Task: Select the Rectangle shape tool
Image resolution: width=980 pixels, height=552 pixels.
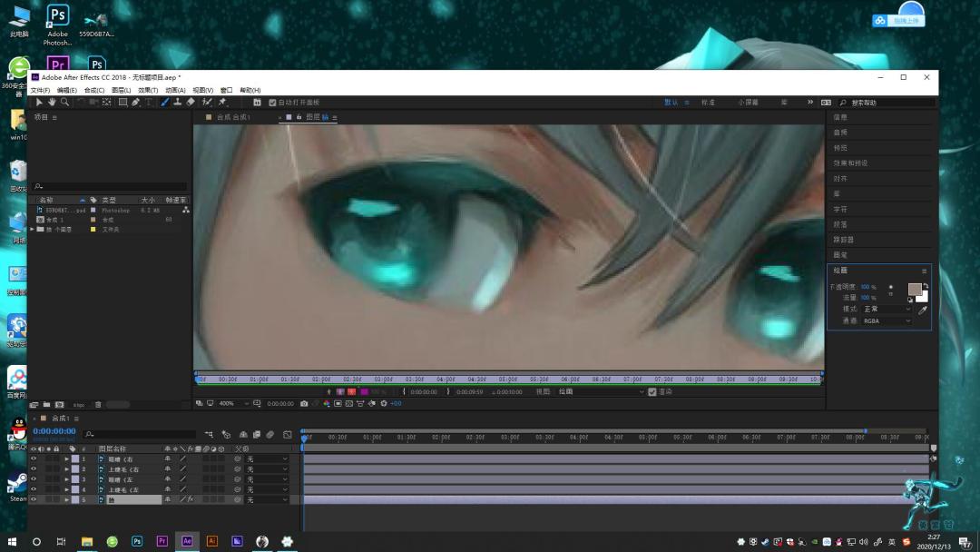Action: click(x=123, y=102)
